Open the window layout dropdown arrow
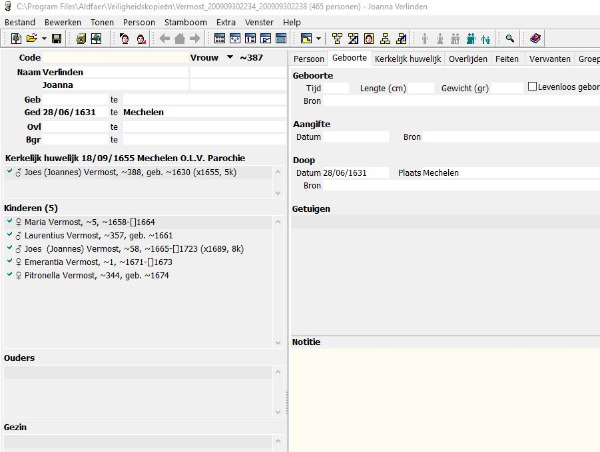600x452 pixels. pyautogui.click(x=319, y=38)
